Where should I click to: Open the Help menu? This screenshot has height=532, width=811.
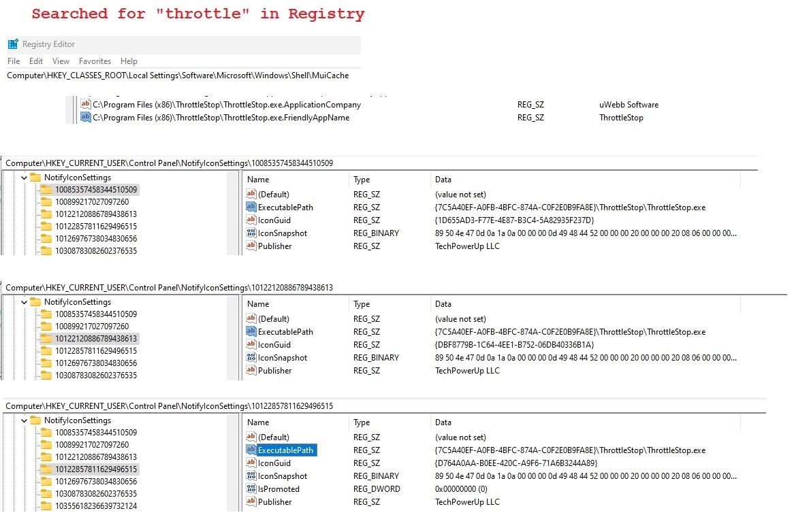click(129, 61)
